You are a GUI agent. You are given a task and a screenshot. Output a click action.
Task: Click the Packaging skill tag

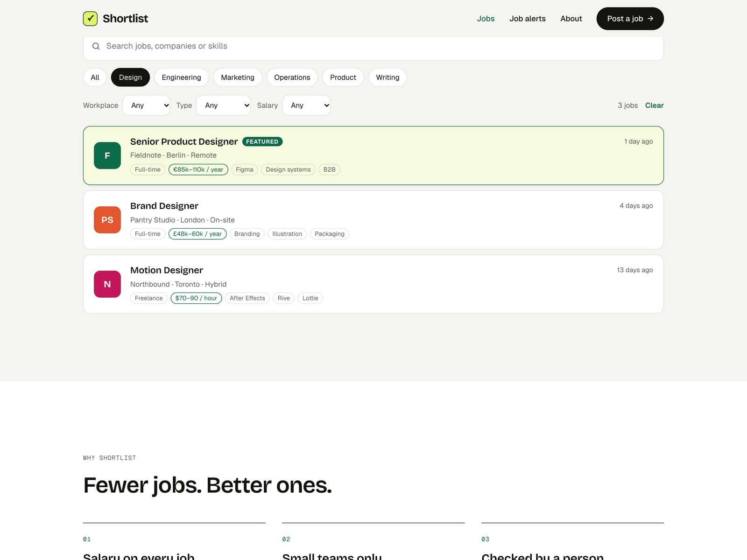(330, 234)
